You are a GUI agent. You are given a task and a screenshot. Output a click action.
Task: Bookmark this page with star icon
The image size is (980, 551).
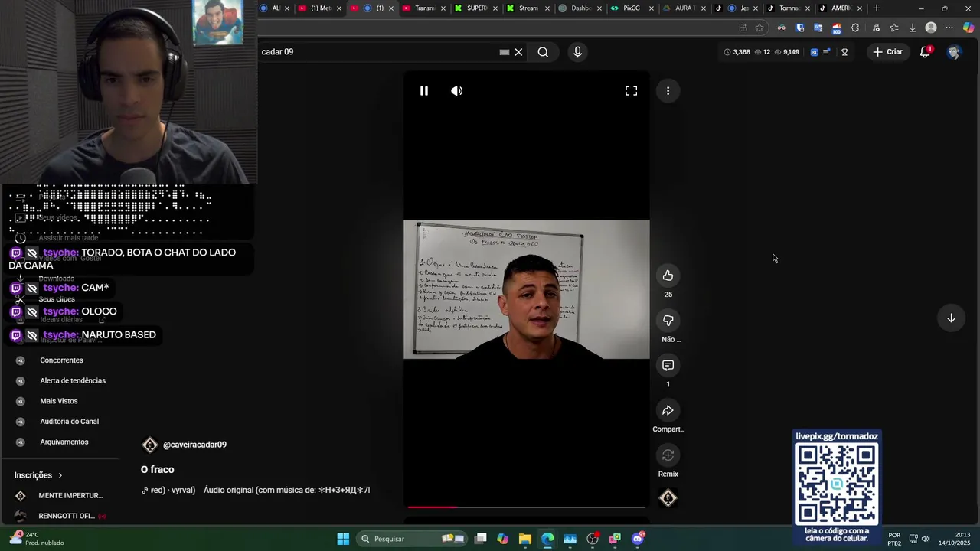tap(759, 28)
